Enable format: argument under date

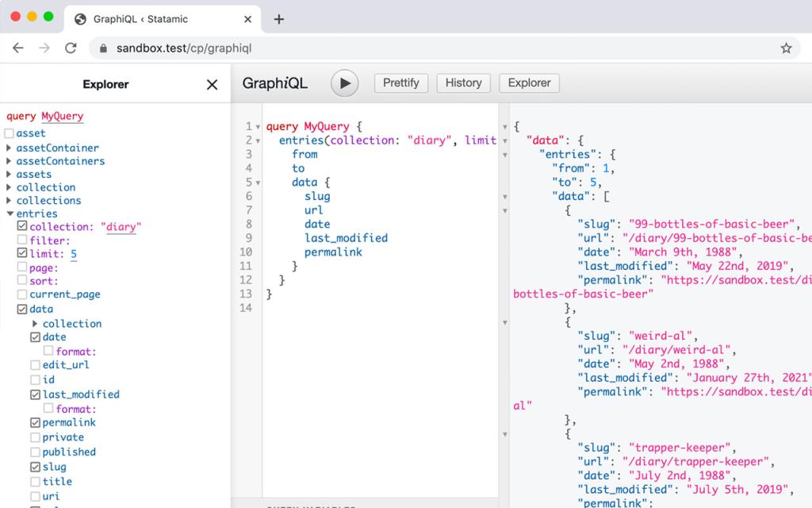pos(48,350)
